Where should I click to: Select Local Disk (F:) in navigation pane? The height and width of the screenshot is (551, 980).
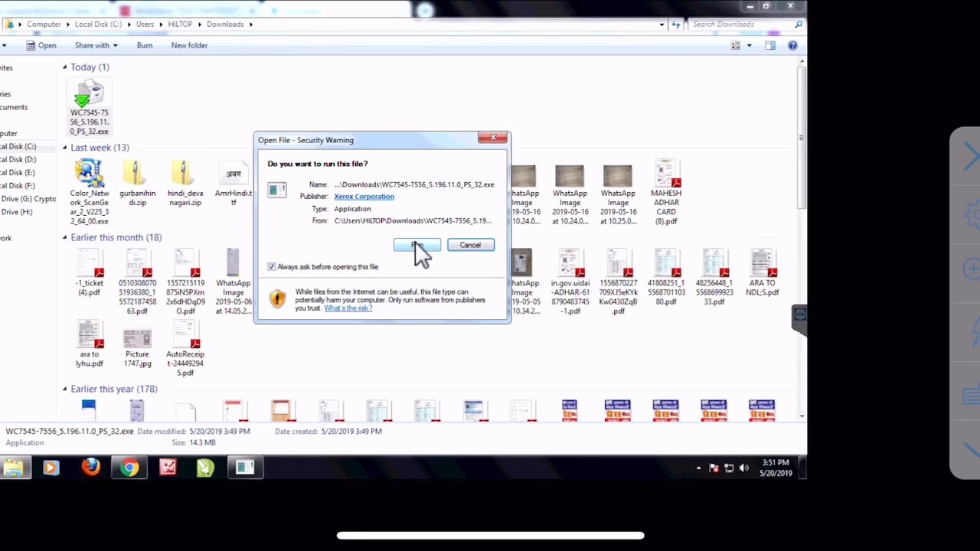[x=18, y=185]
